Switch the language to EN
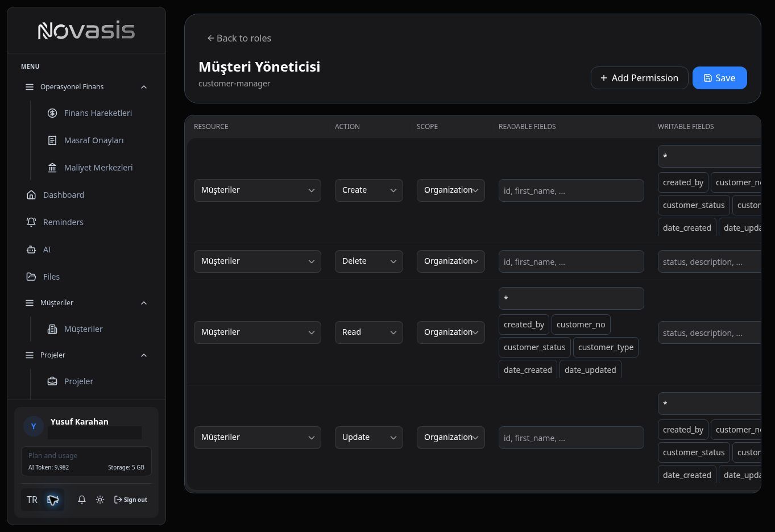 tap(53, 500)
